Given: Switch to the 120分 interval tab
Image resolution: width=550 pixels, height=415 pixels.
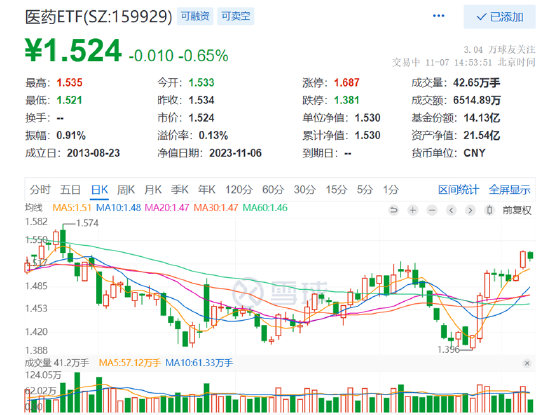Looking at the screenshot, I should (239, 189).
